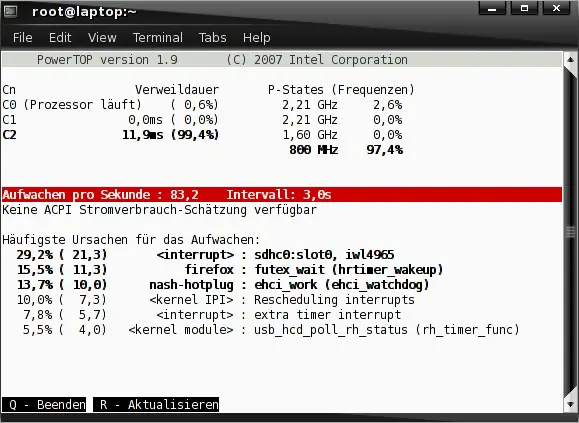The image size is (579, 423).
Task: Maximize the root@laptop terminal window
Action: coord(524,8)
